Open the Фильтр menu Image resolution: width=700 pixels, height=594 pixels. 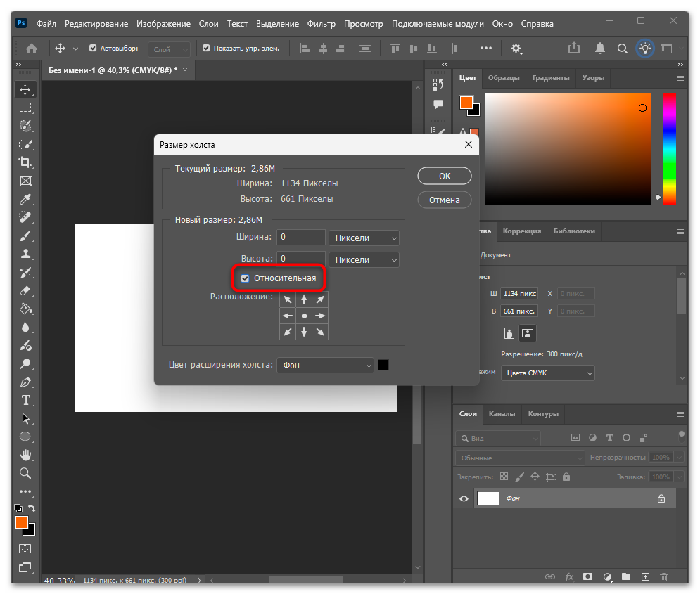coord(321,24)
